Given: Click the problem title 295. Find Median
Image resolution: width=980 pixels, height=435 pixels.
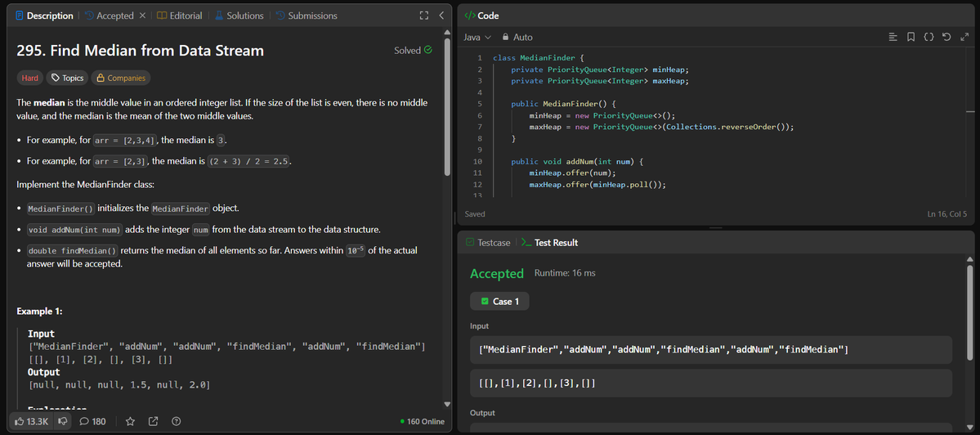Looking at the screenshot, I should 140,51.
